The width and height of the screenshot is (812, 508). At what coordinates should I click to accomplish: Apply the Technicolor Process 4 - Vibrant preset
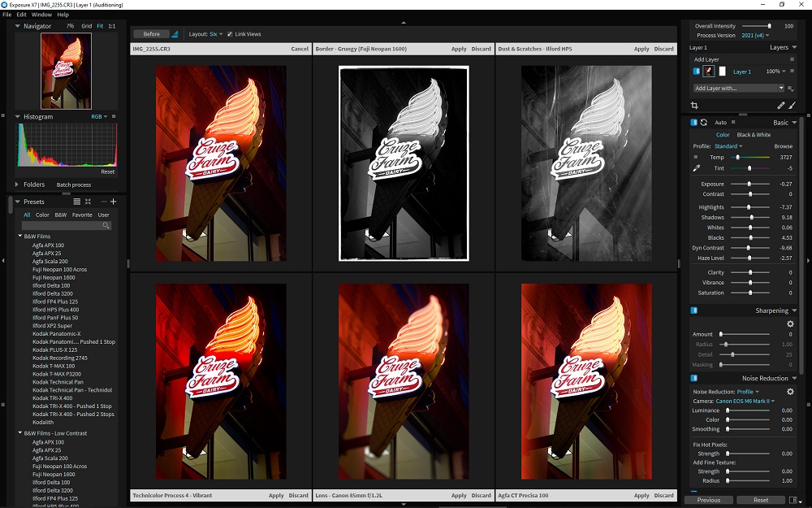click(275, 495)
